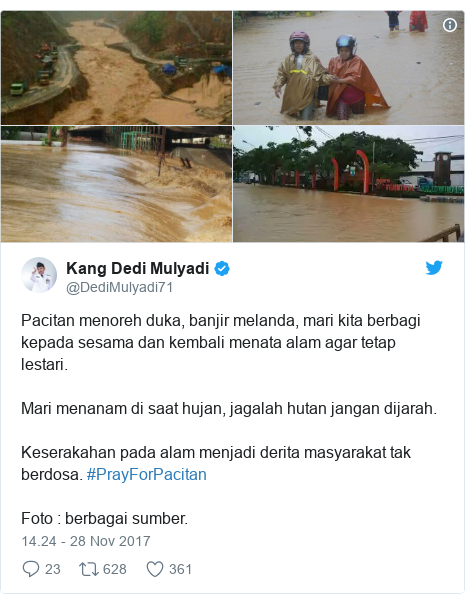Open Kang Dedi Mulyadi's profile avatar
This screenshot has width=465, height=604.
point(39,275)
